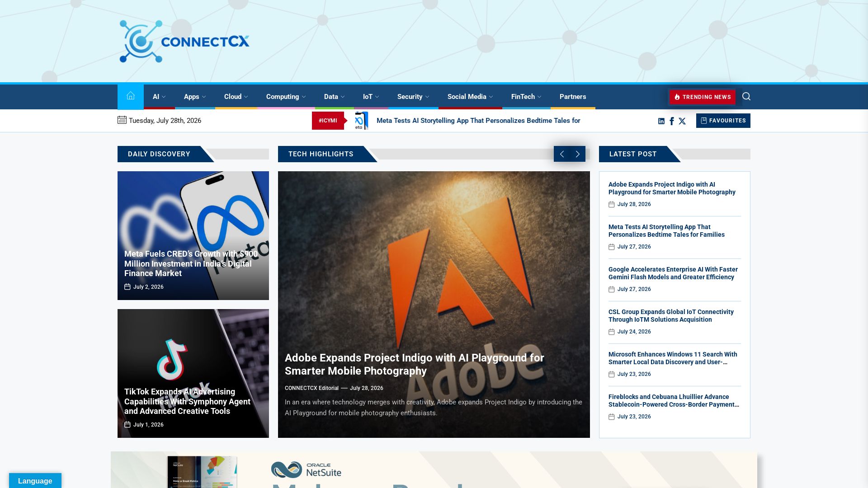The height and width of the screenshot is (488, 868).
Task: Click the ConnectCX logo
Action: 184,42
